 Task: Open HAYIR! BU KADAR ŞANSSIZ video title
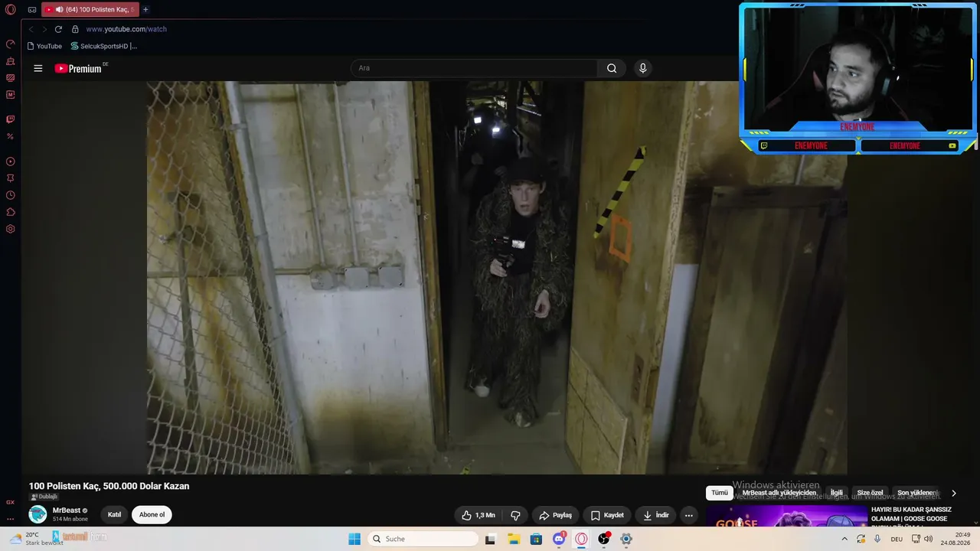(911, 514)
